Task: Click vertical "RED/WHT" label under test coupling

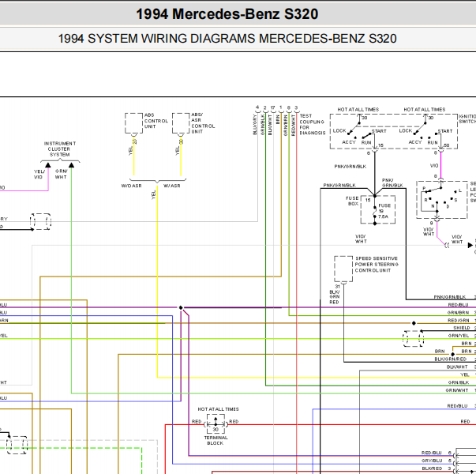Action: pos(293,125)
